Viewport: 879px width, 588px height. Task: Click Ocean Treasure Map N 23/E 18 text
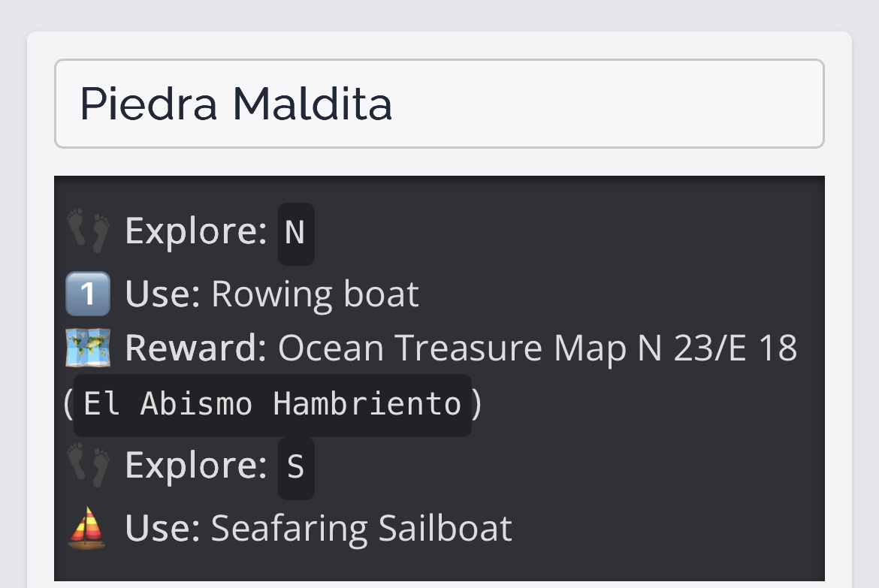point(537,348)
